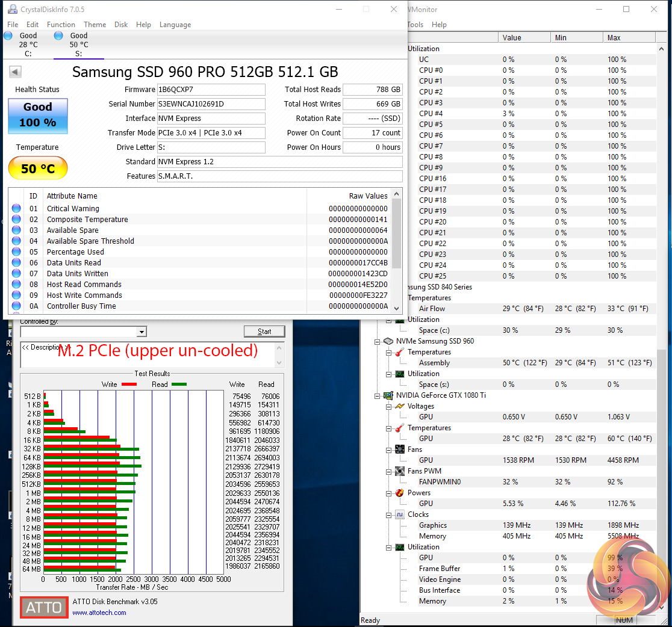Click the ATTO logo image

[x=43, y=608]
